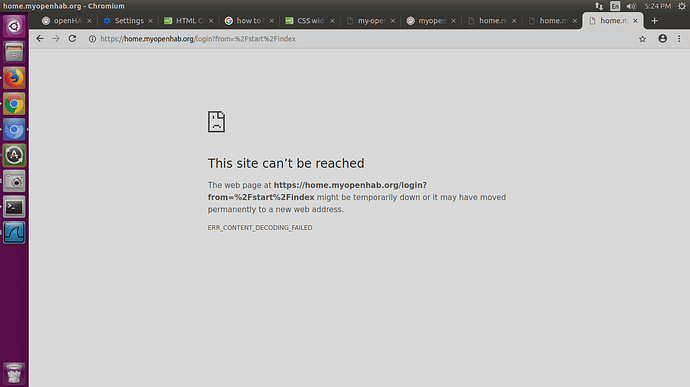Click the sad page error icon

point(216,122)
